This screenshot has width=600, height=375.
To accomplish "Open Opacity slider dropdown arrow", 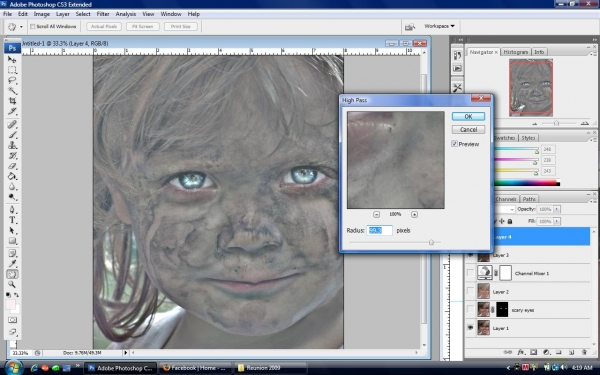I will 557,209.
